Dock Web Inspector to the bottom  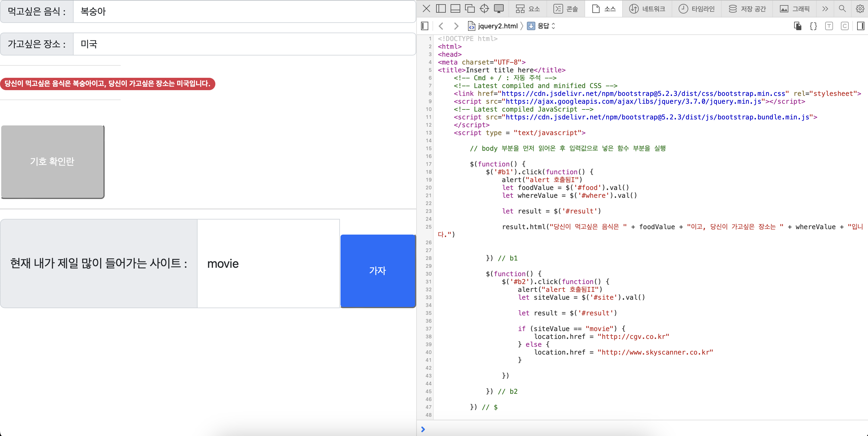click(x=455, y=9)
